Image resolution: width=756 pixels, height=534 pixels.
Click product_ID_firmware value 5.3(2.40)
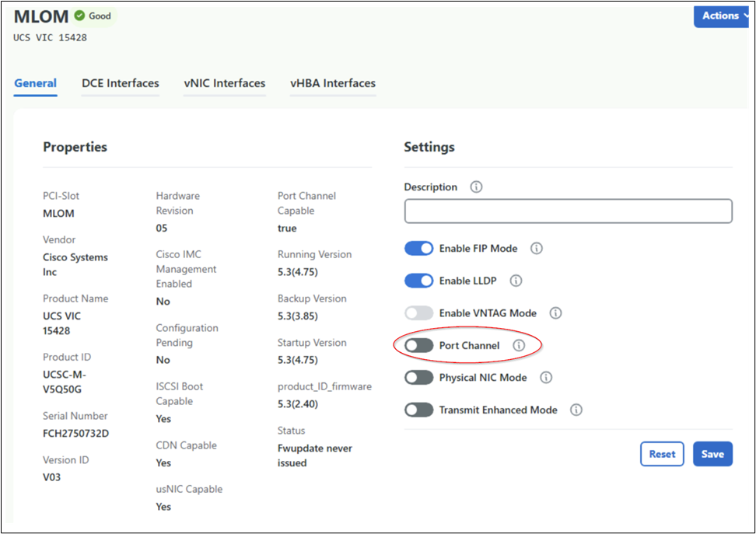click(x=297, y=404)
